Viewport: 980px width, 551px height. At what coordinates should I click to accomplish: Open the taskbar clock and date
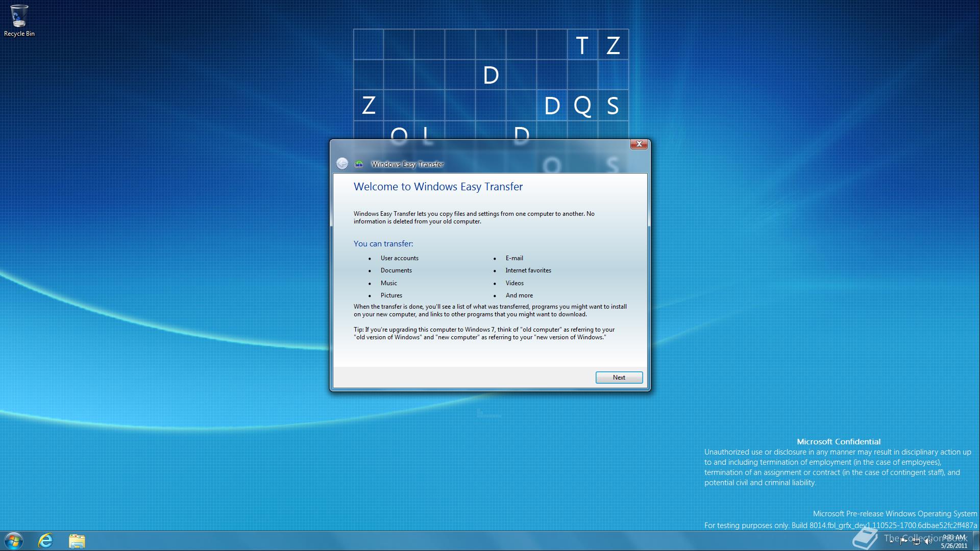[954, 541]
